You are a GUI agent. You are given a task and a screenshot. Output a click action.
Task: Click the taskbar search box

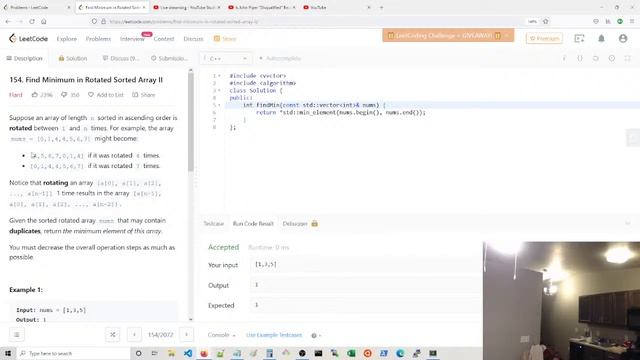tap(73, 353)
